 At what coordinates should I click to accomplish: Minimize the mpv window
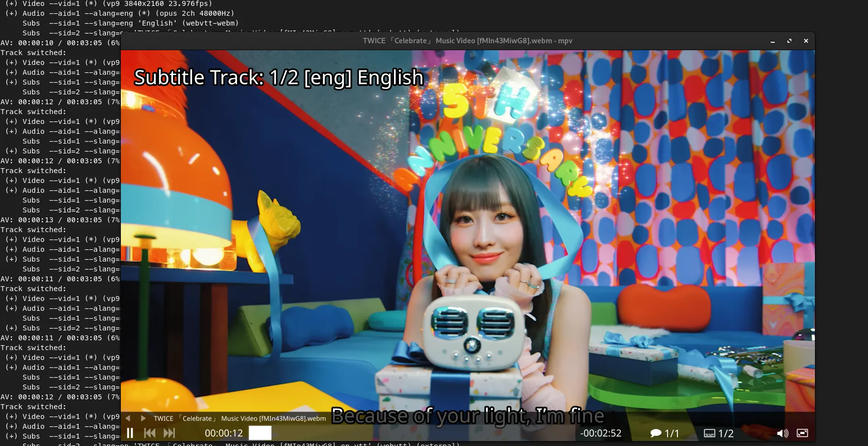pyautogui.click(x=773, y=41)
